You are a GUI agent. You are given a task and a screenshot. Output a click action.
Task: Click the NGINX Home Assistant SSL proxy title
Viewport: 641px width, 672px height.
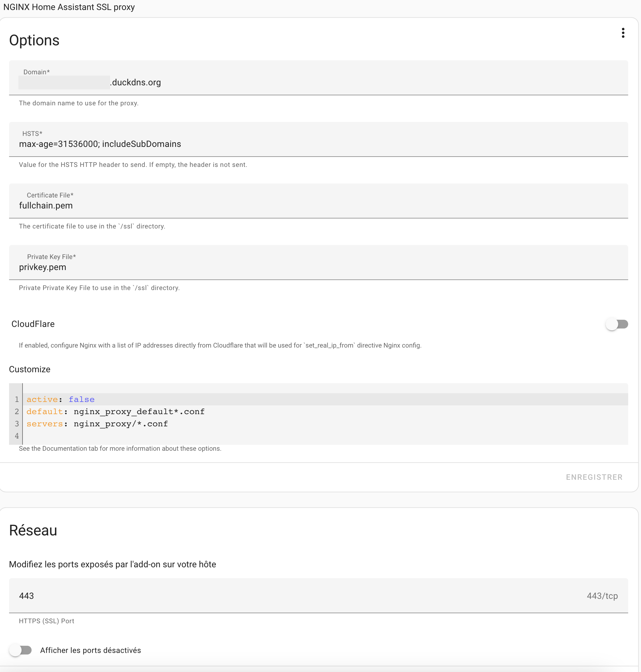coord(69,7)
